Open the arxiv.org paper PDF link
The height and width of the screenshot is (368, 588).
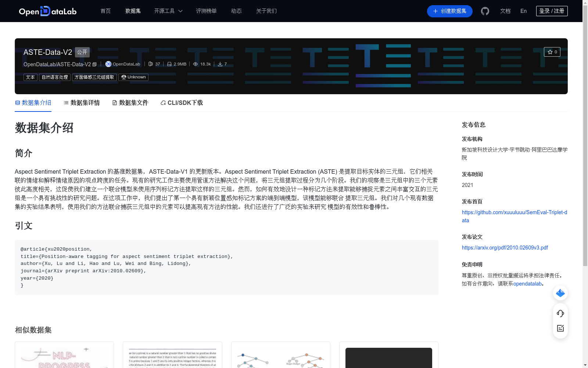tap(505, 248)
